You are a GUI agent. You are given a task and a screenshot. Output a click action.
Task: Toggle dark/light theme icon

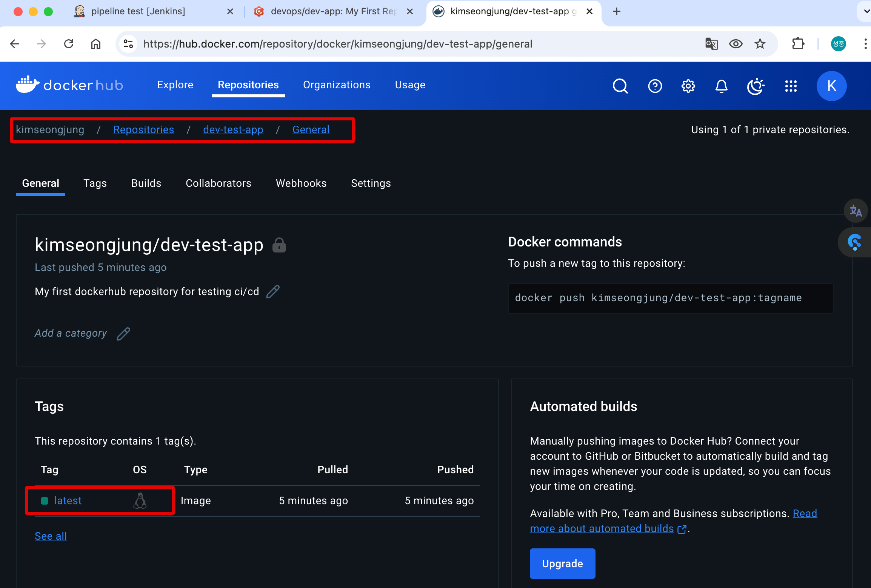pyautogui.click(x=756, y=86)
